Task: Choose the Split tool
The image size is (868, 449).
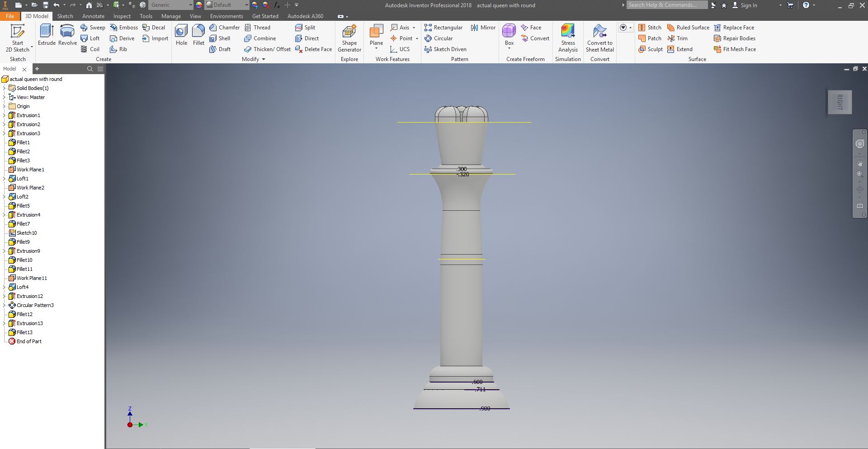Action: 305,28
